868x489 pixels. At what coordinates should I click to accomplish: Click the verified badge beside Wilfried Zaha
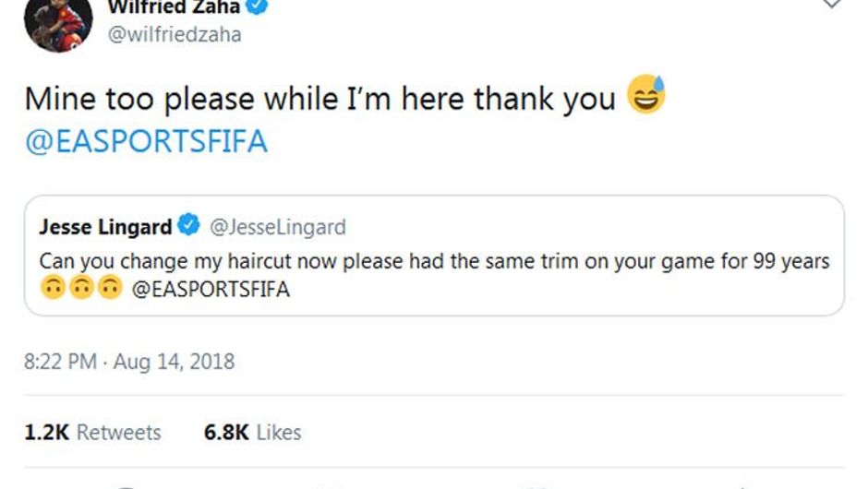257,6
